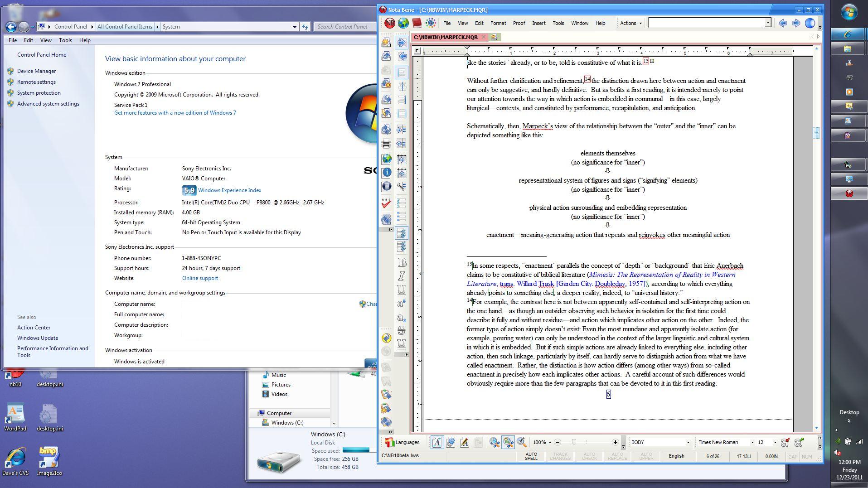Click the calculator icon in the left toolbar
This screenshot has width=868, height=488.
click(x=386, y=186)
